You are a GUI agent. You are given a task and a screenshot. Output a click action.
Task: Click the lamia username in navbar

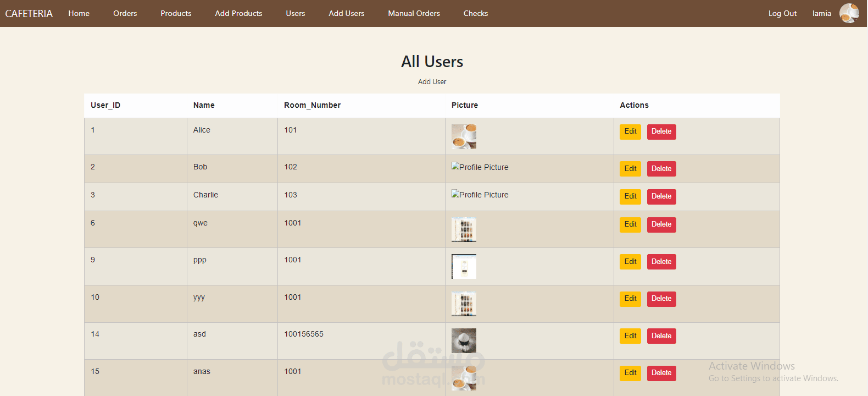point(822,13)
